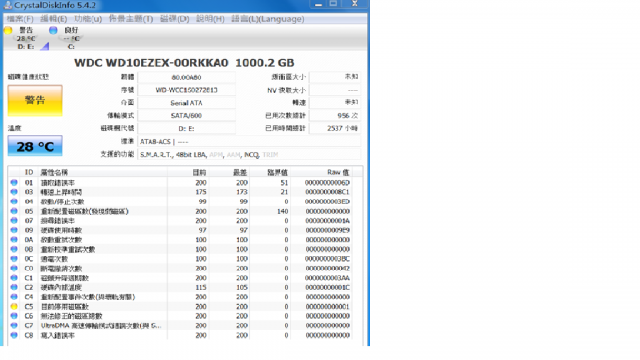This screenshot has width=640, height=360.
Task: Click the 目前 current value column header
Action: (x=188, y=172)
